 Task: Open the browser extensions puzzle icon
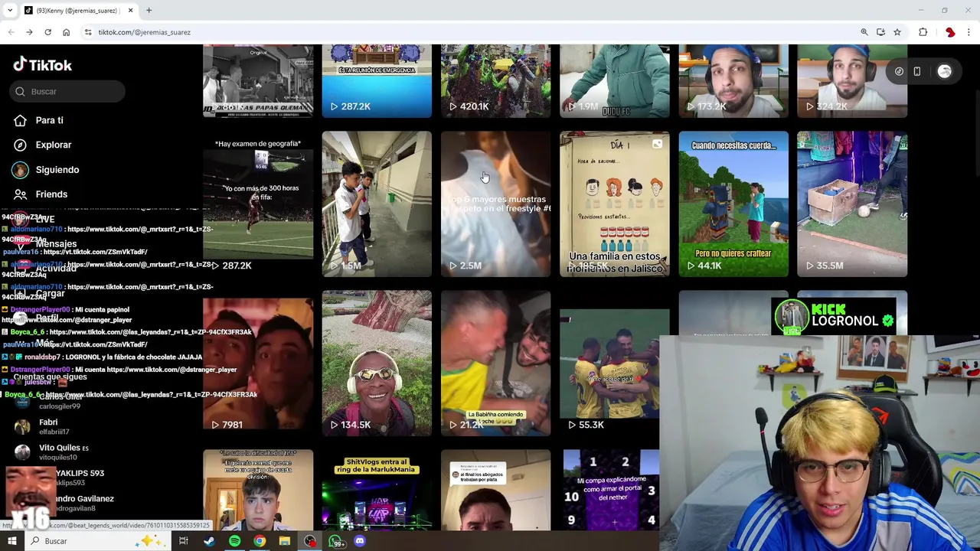pyautogui.click(x=923, y=32)
